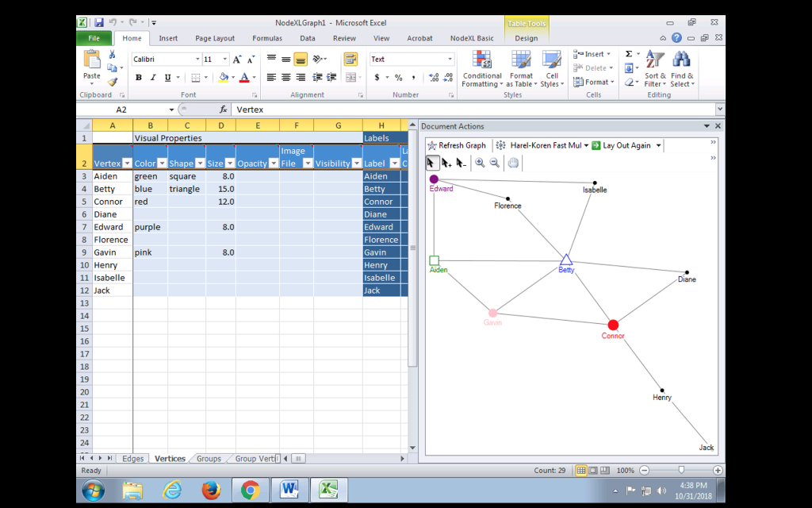The width and height of the screenshot is (812, 508).
Task: Toggle Middle Align in Alignment group
Action: [x=285, y=60]
